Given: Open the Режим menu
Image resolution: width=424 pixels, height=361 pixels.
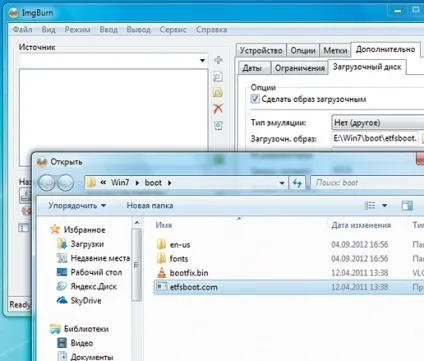Looking at the screenshot, I should click(77, 30).
